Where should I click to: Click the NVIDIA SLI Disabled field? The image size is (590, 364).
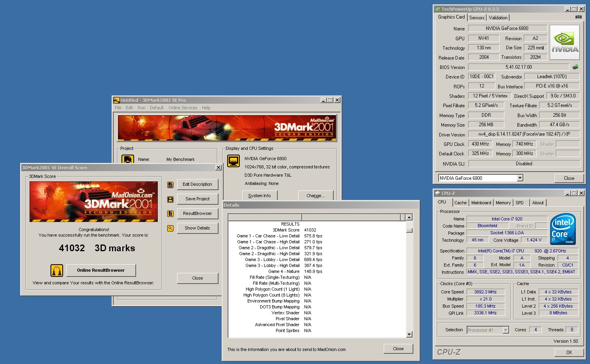tap(524, 164)
